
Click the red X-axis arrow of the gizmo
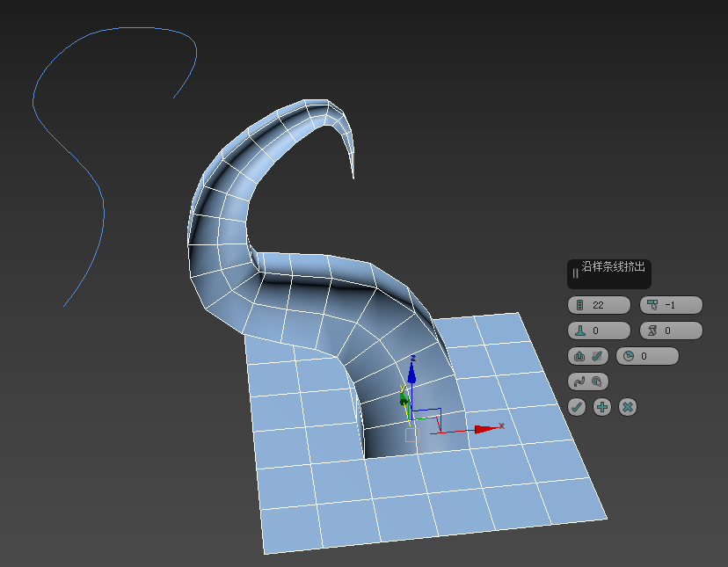pyautogui.click(x=483, y=429)
